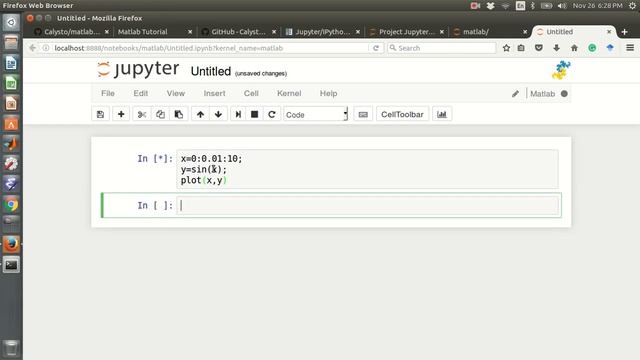Show bookmarks list clipboard icon

coord(521,48)
